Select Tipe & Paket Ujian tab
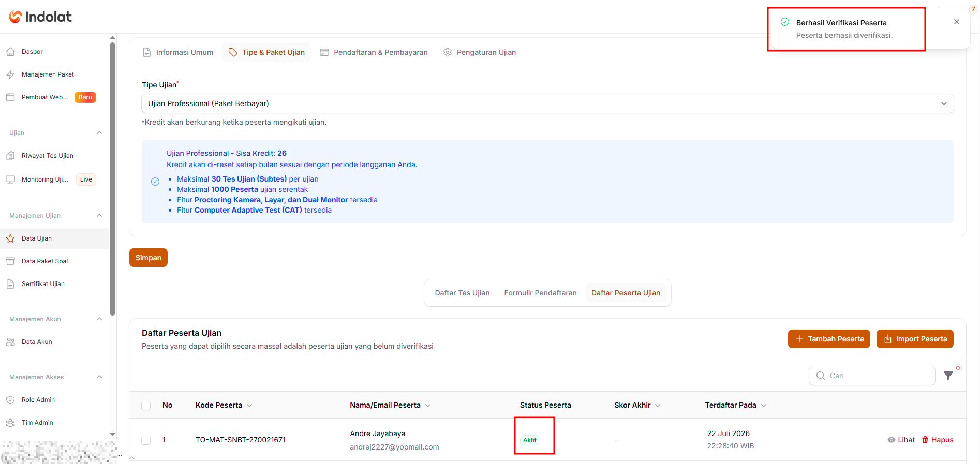 266,52
